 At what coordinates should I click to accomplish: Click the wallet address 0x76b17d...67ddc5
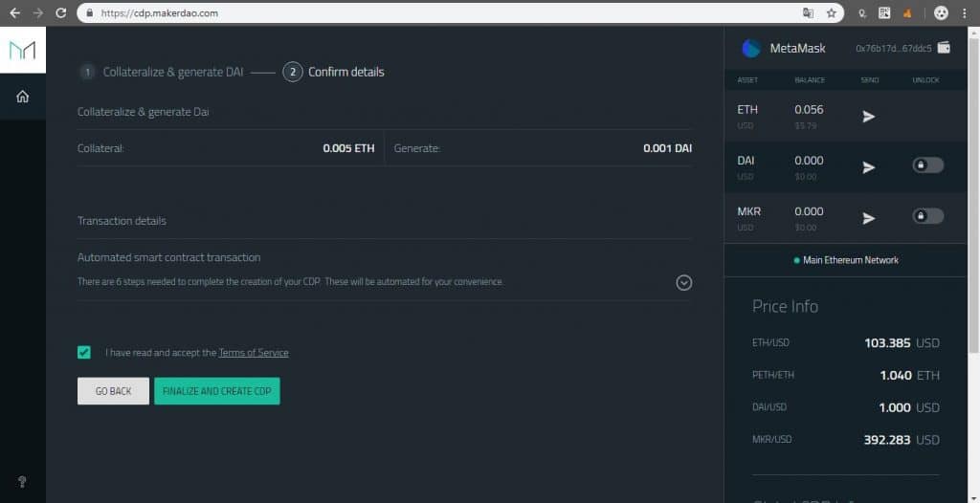coord(893,48)
